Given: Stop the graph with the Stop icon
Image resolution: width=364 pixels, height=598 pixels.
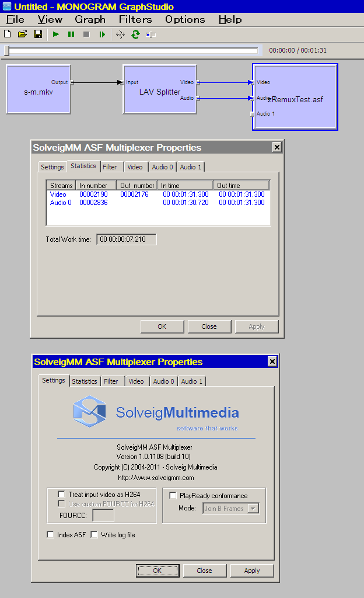Looking at the screenshot, I should [86, 34].
